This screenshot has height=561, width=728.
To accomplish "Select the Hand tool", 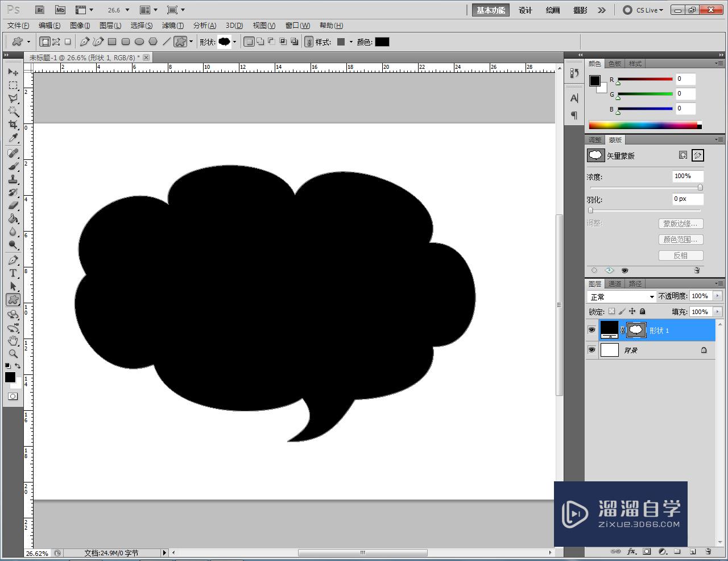I will click(13, 341).
